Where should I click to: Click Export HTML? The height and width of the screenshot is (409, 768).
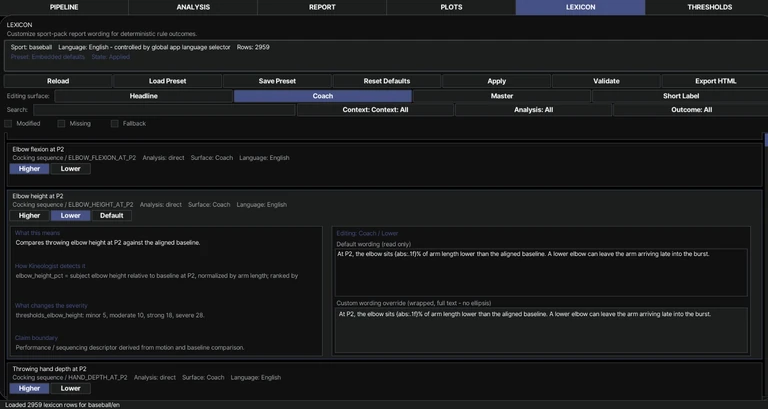pyautogui.click(x=715, y=81)
